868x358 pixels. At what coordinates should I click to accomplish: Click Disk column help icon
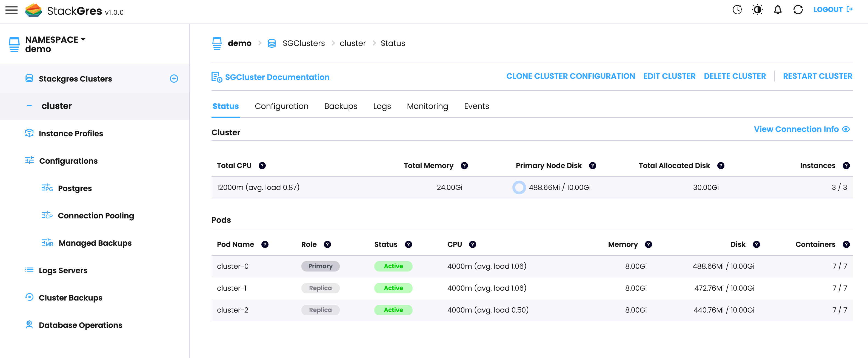click(756, 245)
